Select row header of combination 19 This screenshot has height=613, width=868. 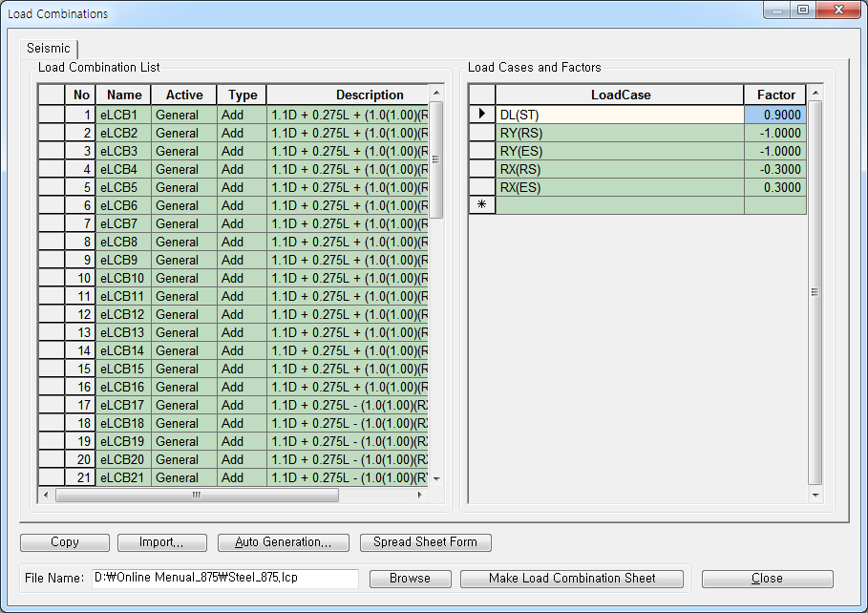coord(52,441)
